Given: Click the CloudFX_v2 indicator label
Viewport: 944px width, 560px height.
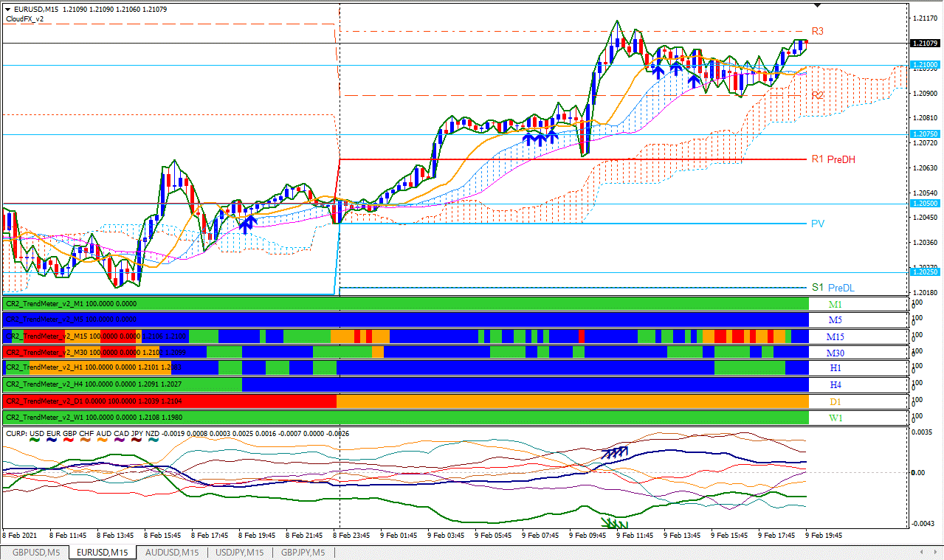Looking at the screenshot, I should 24,19.
